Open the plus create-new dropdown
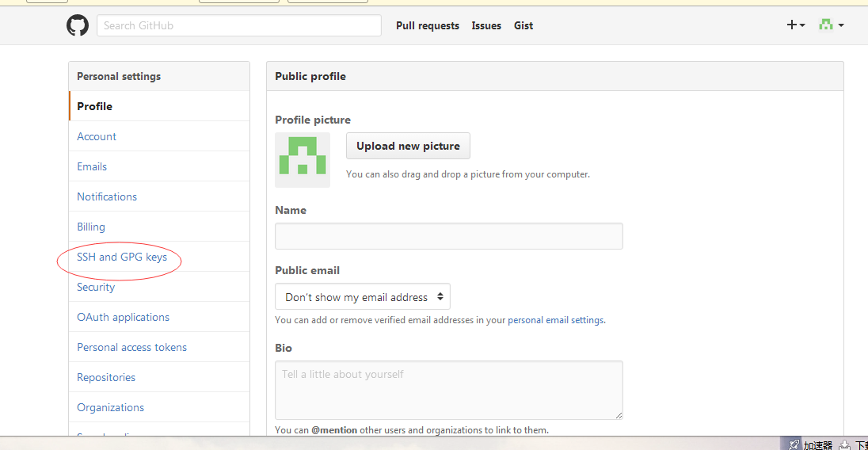 795,25
